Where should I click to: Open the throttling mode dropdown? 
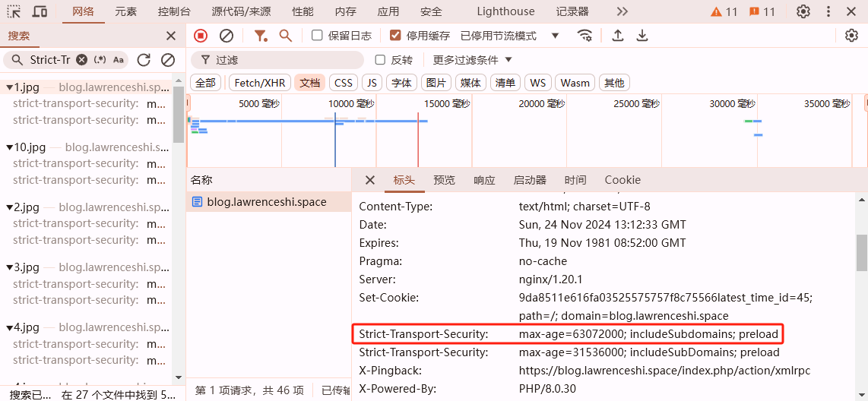(555, 36)
